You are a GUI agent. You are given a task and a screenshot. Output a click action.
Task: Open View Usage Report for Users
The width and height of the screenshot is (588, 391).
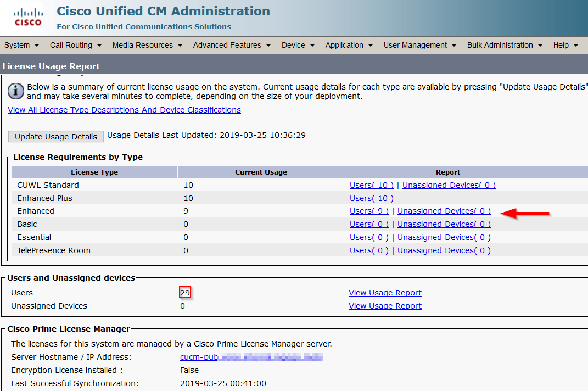385,293
